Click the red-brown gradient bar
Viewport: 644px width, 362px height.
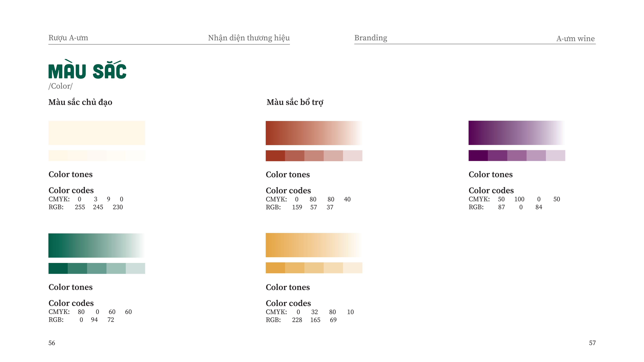click(314, 133)
